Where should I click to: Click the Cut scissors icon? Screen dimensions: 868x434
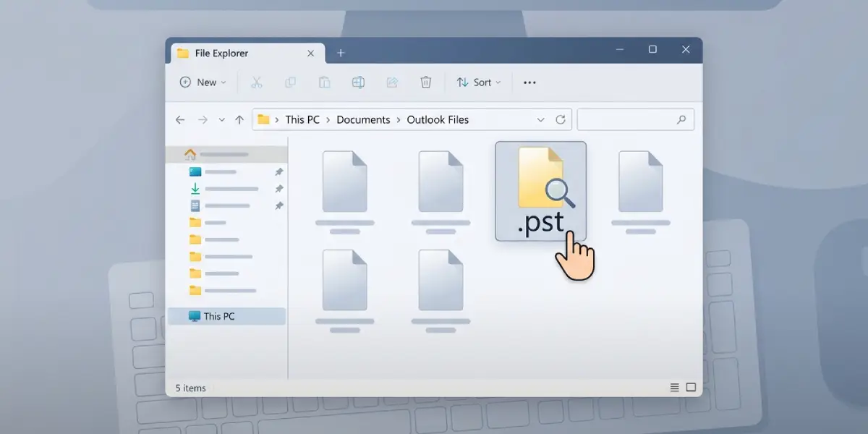pos(256,82)
